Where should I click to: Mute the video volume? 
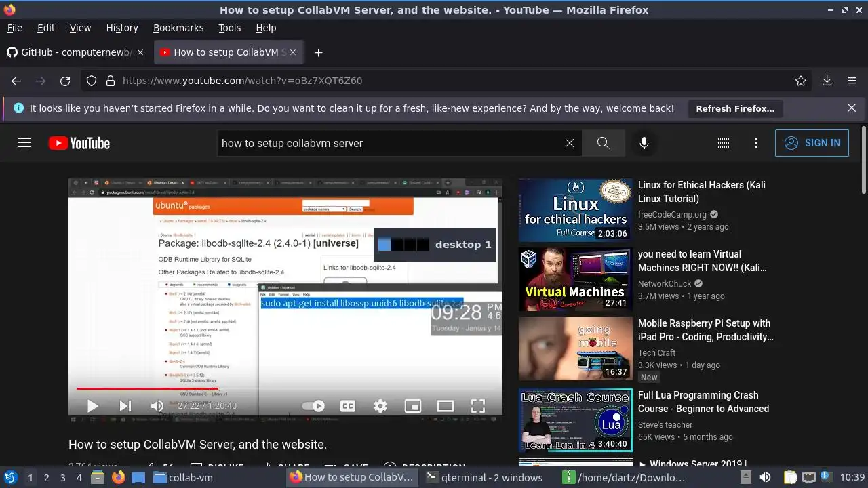pyautogui.click(x=157, y=406)
